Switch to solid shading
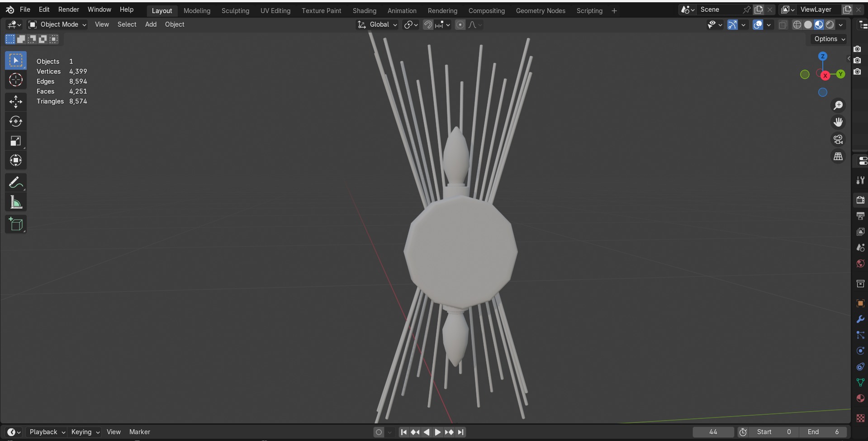This screenshot has height=441, width=868. pos(808,25)
